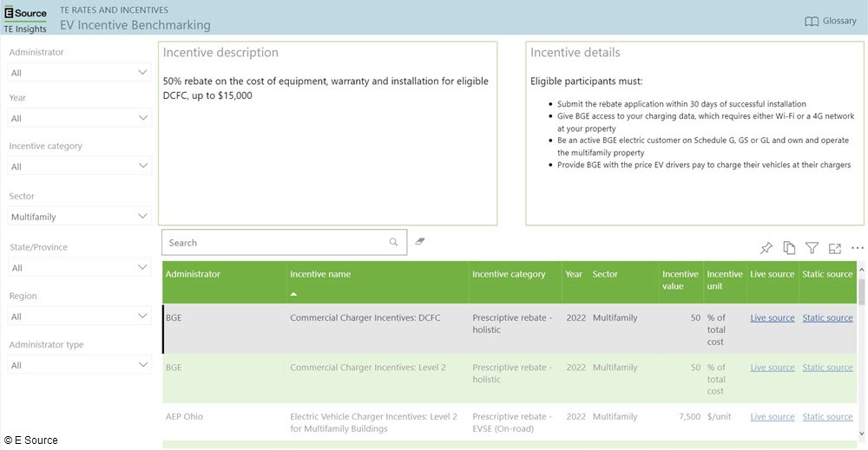The height and width of the screenshot is (450, 868).
Task: Sort by Incentive unit column header
Action: pyautogui.click(x=725, y=280)
